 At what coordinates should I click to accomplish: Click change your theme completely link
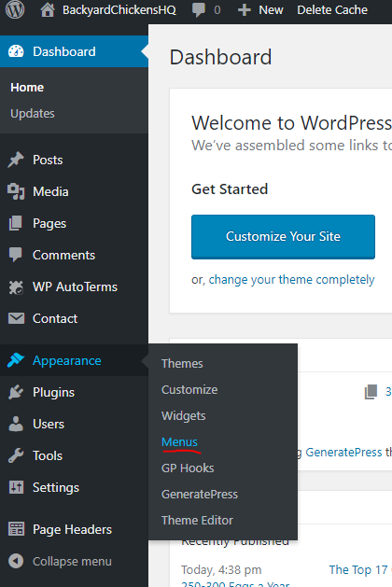(x=291, y=280)
